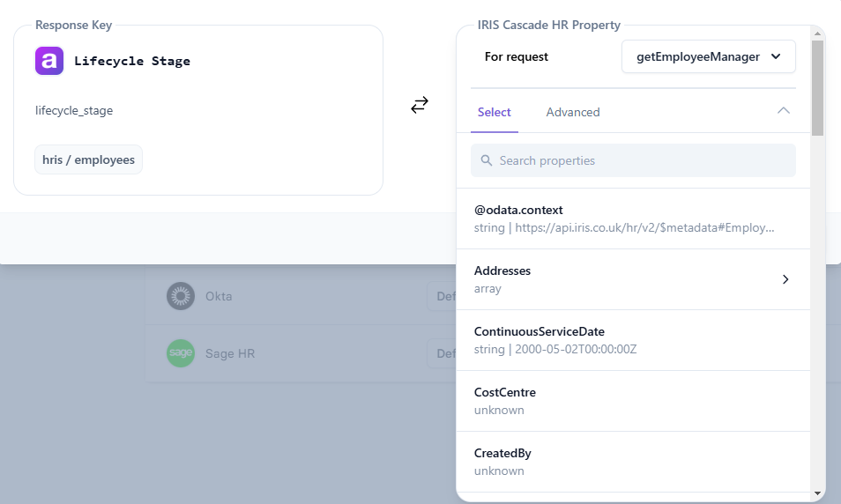Click the hris / employees tag
Viewport: 841px width, 504px height.
tap(88, 159)
